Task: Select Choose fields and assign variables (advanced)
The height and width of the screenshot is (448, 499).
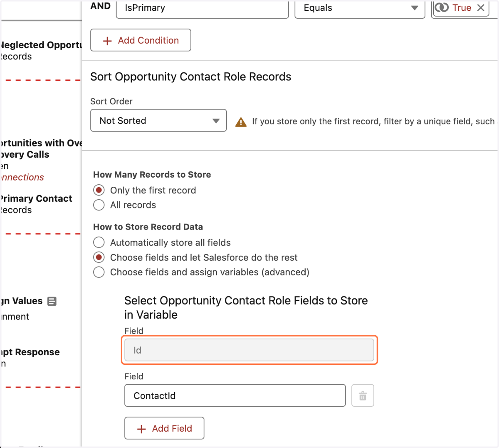Action: [x=99, y=272]
